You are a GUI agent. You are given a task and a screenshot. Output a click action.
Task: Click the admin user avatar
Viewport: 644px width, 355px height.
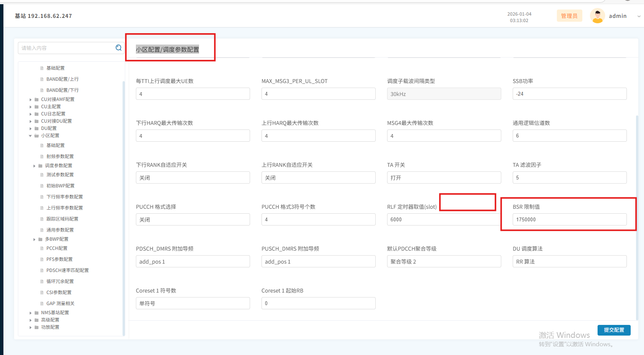point(597,16)
